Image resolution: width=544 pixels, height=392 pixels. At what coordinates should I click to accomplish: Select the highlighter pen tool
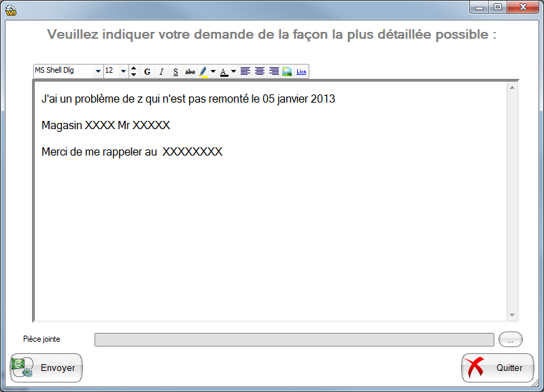203,71
